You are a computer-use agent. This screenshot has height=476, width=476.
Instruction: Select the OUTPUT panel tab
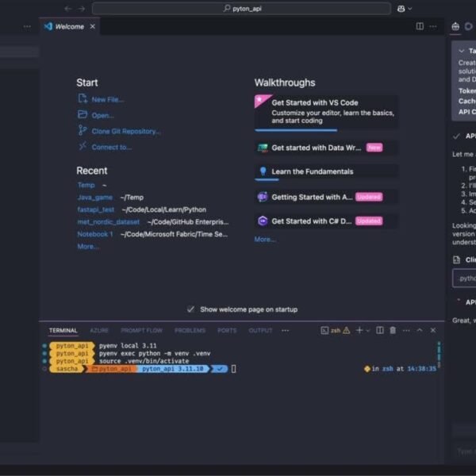260,330
